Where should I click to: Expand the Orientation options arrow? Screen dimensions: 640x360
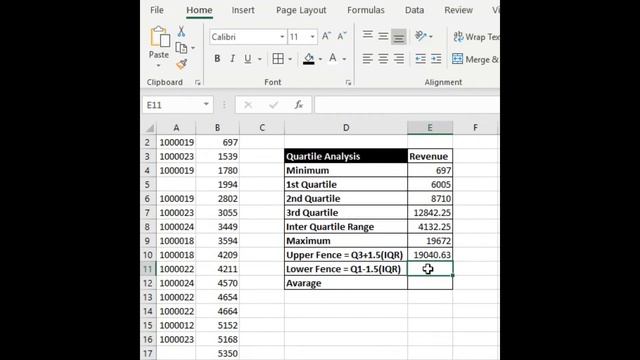431,37
